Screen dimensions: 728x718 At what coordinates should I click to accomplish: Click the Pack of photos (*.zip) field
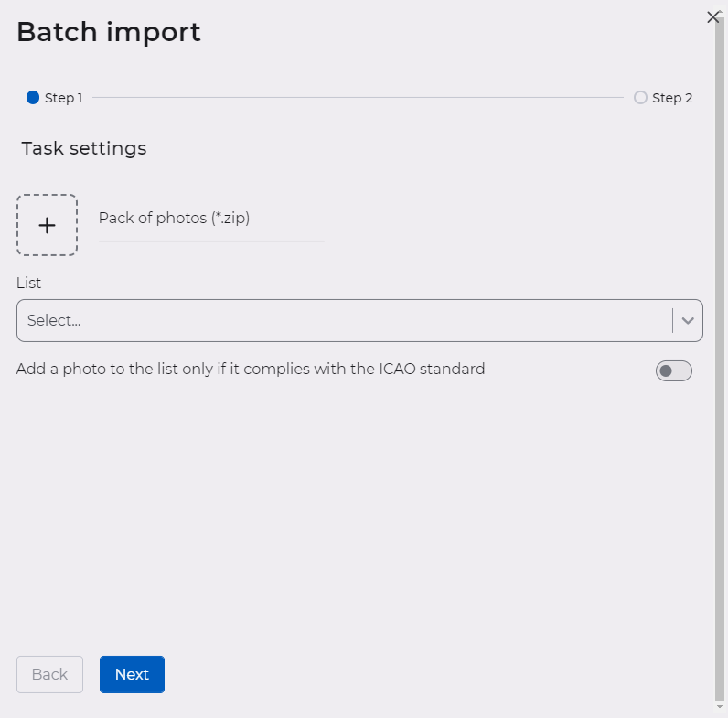click(211, 219)
